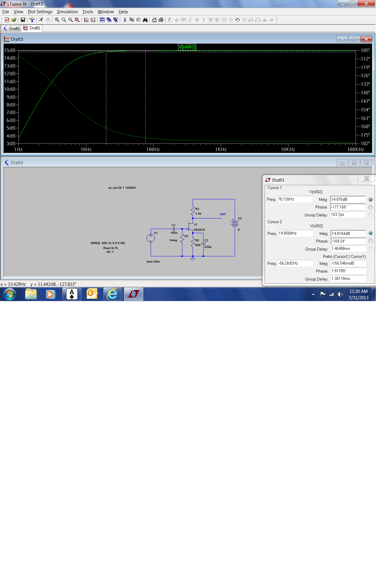The height and width of the screenshot is (588, 390).
Task: Click Cursor 2 Phase value field
Action: [349, 241]
